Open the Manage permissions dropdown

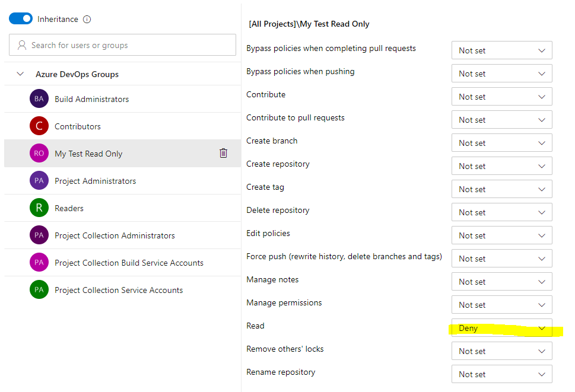(501, 305)
